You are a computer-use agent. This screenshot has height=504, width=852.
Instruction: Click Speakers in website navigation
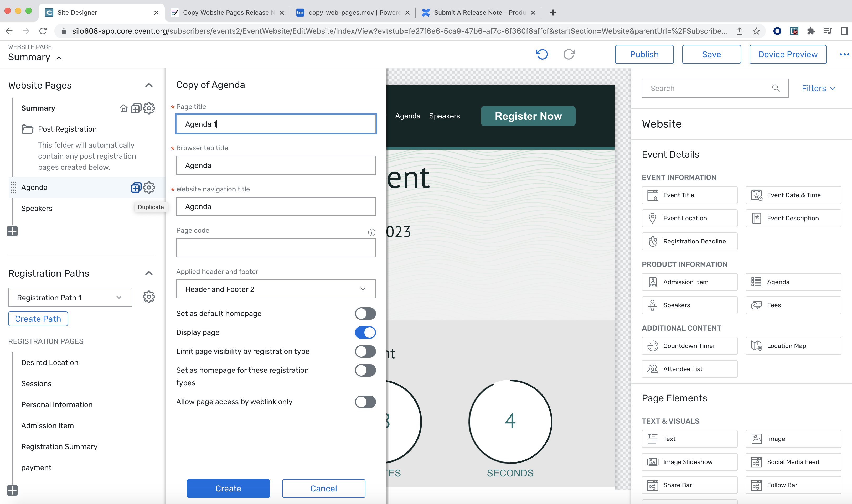[x=444, y=116]
